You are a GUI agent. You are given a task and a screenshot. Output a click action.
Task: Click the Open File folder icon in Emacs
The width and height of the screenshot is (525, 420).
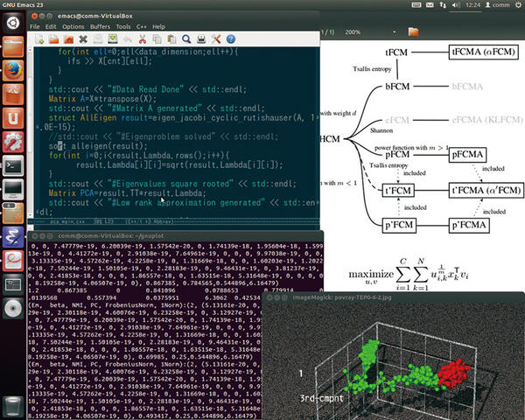(54, 39)
